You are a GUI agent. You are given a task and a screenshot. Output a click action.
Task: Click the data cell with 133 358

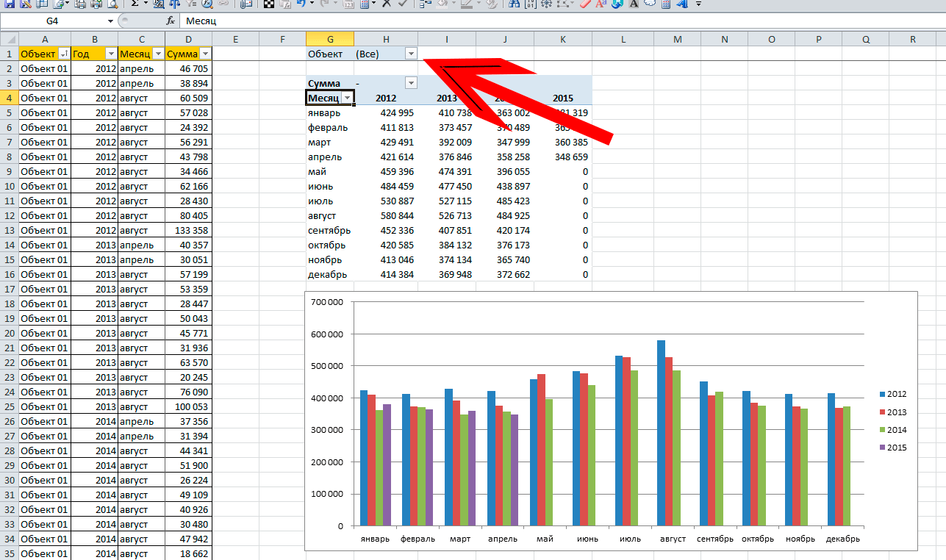click(x=189, y=230)
